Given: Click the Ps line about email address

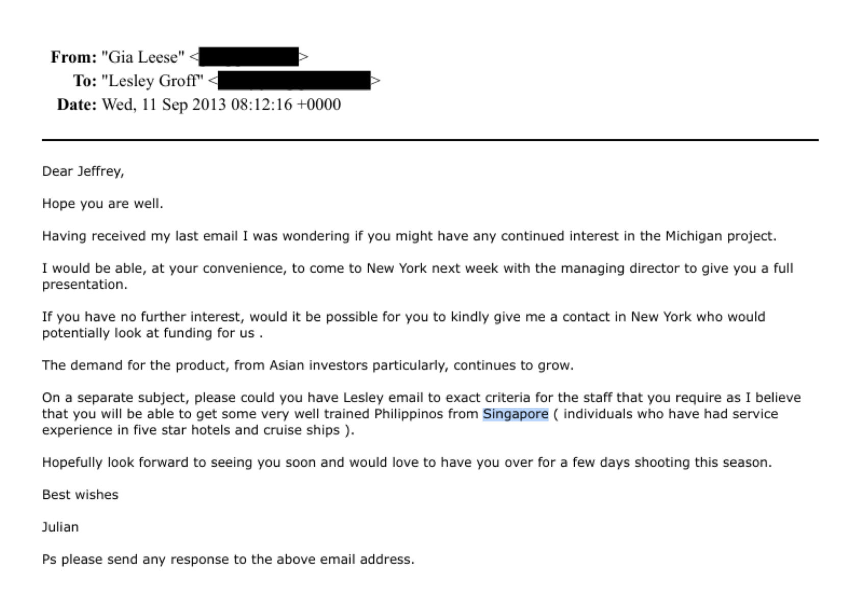Looking at the screenshot, I should tap(228, 560).
